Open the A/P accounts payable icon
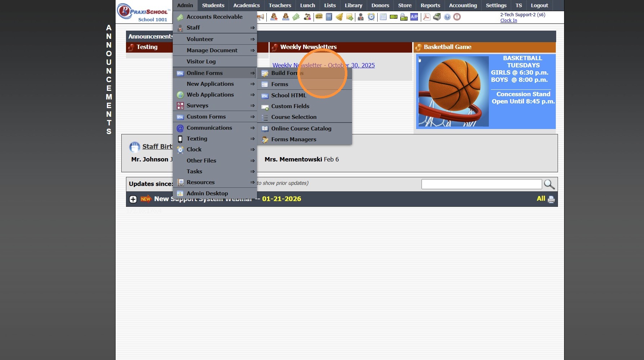The width and height of the screenshot is (644, 360). coord(414,17)
